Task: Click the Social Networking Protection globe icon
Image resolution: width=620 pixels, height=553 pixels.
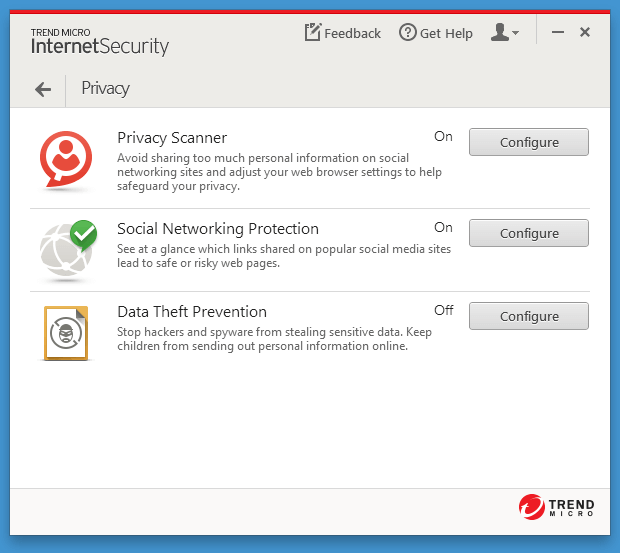Action: 68,247
